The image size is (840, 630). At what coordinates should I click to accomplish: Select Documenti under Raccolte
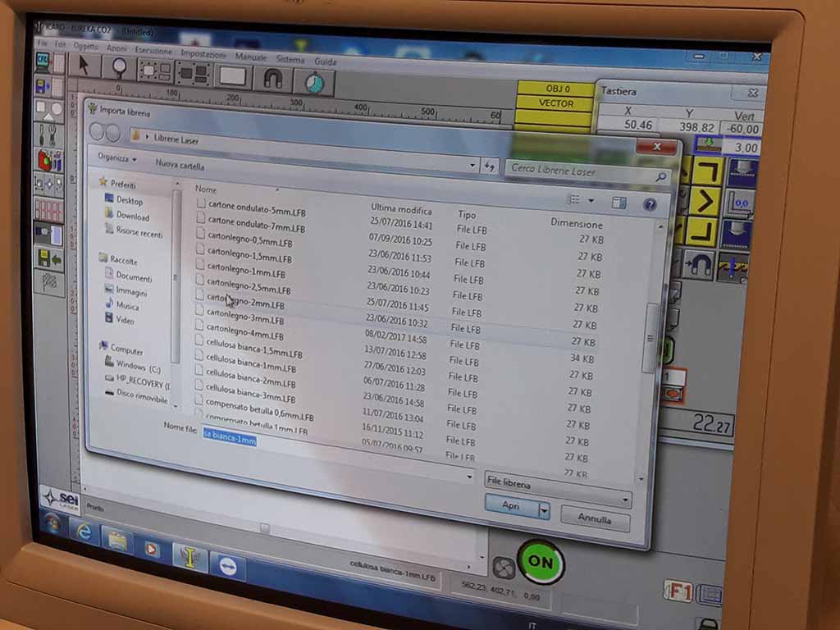(x=134, y=277)
